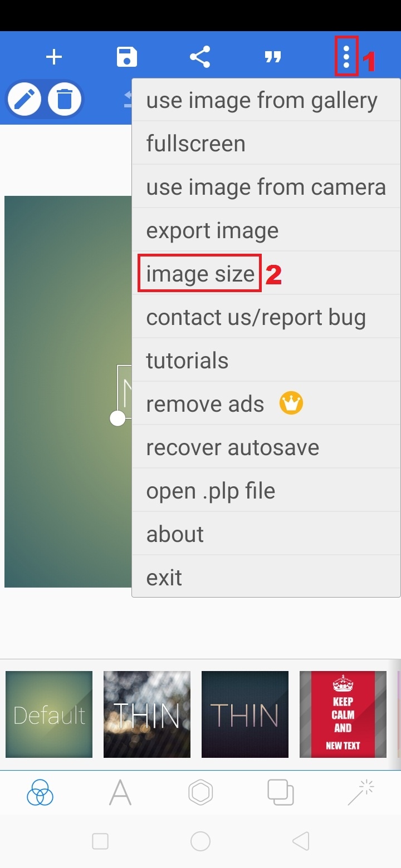Choose 'recover autosave' menu item
The height and width of the screenshot is (868, 401).
tap(232, 447)
